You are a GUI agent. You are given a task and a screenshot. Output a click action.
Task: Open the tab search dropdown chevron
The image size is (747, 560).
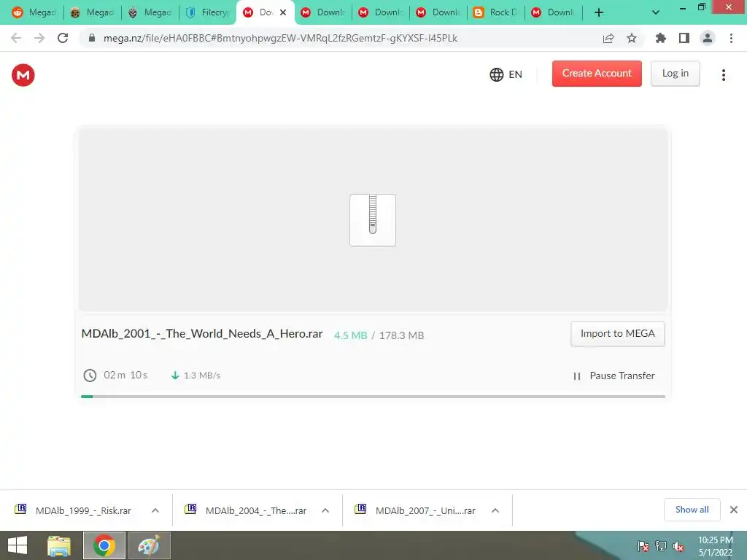pyautogui.click(x=656, y=12)
